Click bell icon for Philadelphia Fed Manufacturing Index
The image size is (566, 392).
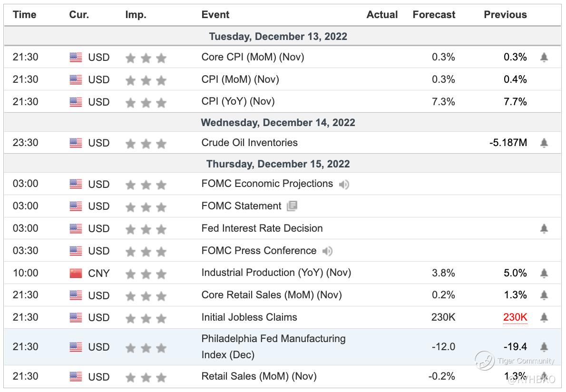click(544, 347)
